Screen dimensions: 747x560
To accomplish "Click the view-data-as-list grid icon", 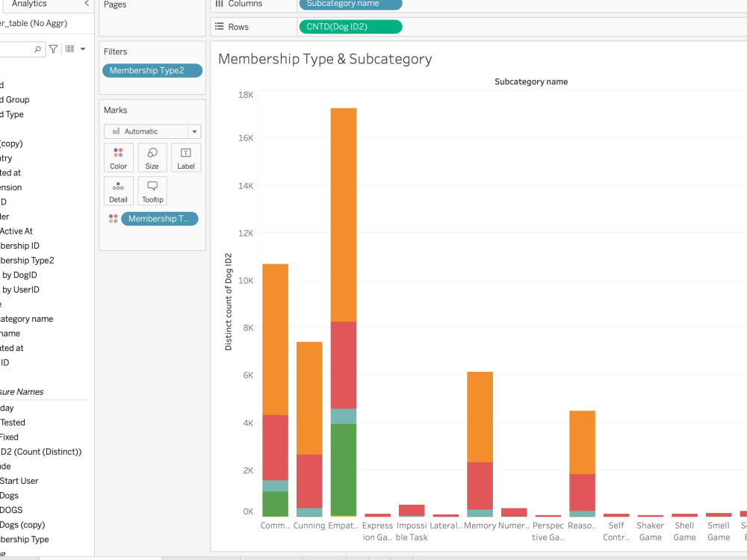I will pyautogui.click(x=69, y=49).
